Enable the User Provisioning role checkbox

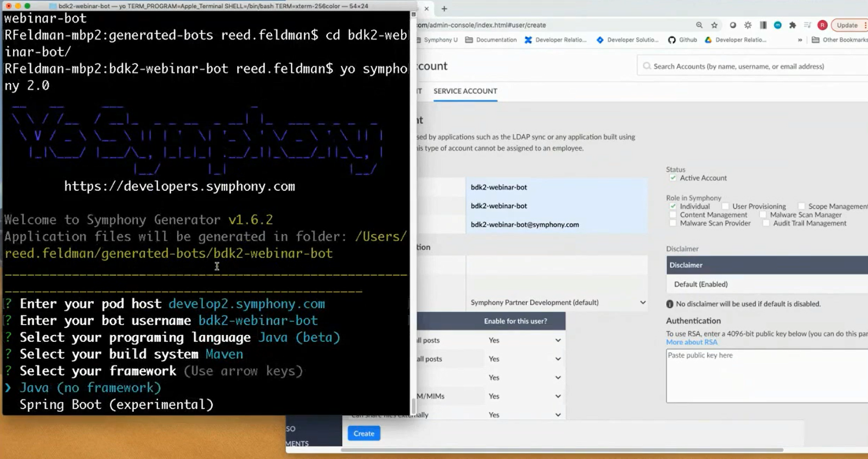pos(725,206)
